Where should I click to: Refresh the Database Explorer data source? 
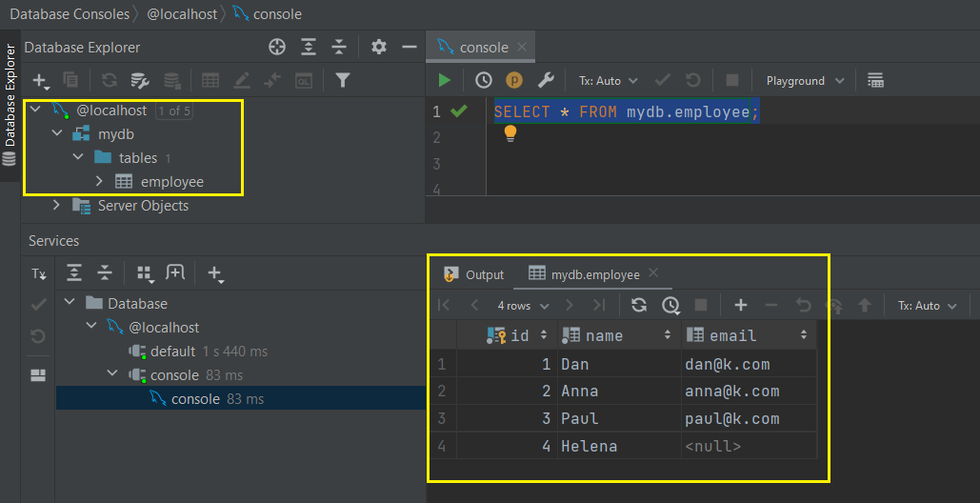110,80
